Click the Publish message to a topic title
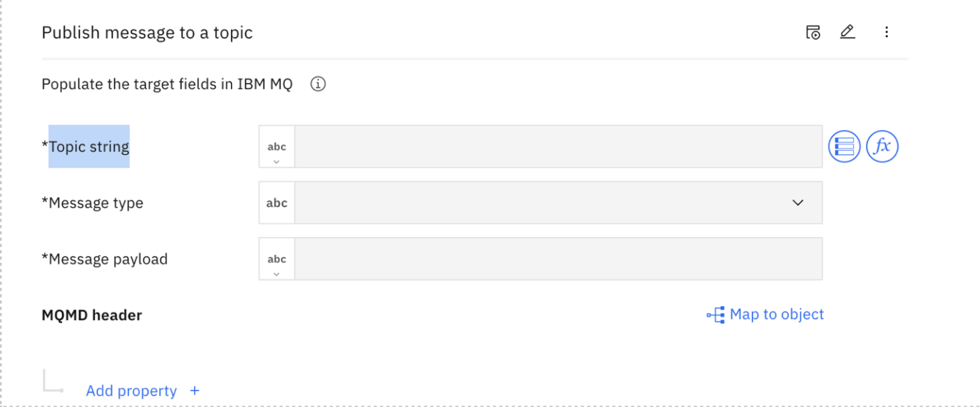This screenshot has height=407, width=980. 147,33
